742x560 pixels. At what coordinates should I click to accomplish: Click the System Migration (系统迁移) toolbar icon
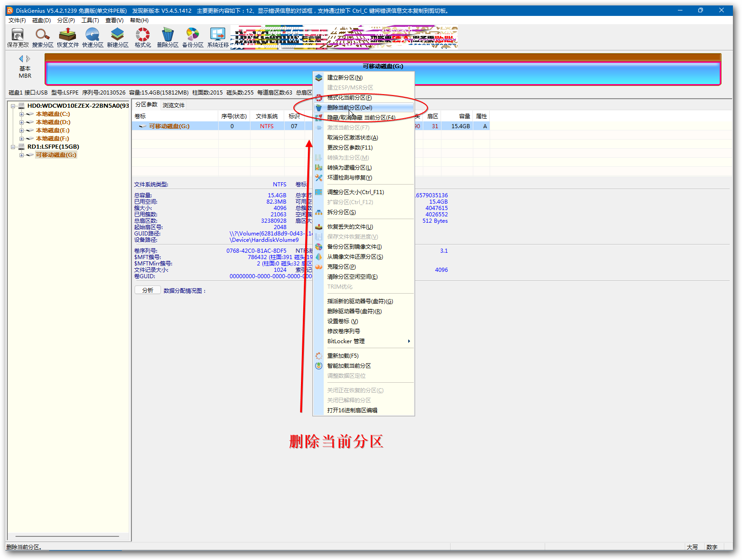point(218,37)
